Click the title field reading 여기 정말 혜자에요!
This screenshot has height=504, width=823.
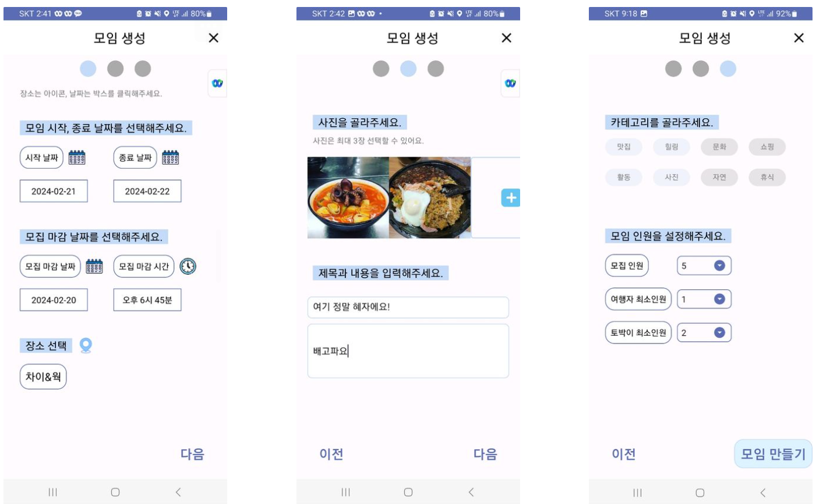(408, 307)
